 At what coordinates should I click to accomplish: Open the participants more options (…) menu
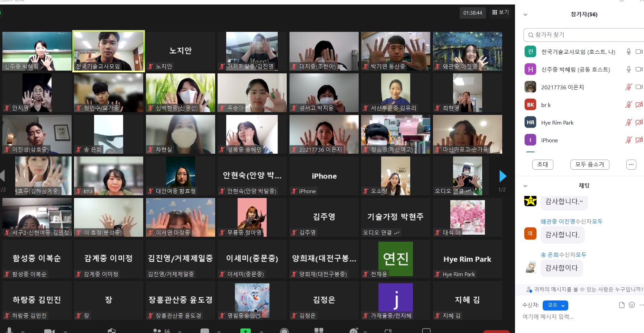tap(631, 165)
